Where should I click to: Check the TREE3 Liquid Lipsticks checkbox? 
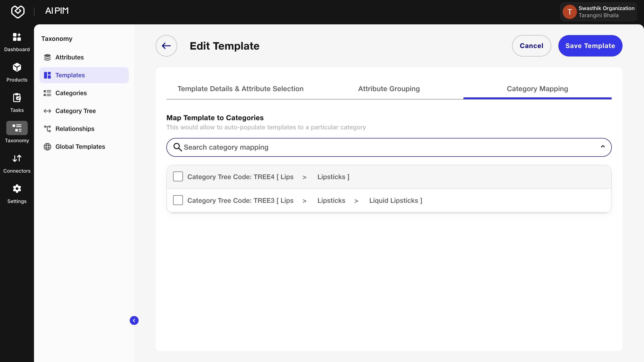[x=178, y=200]
